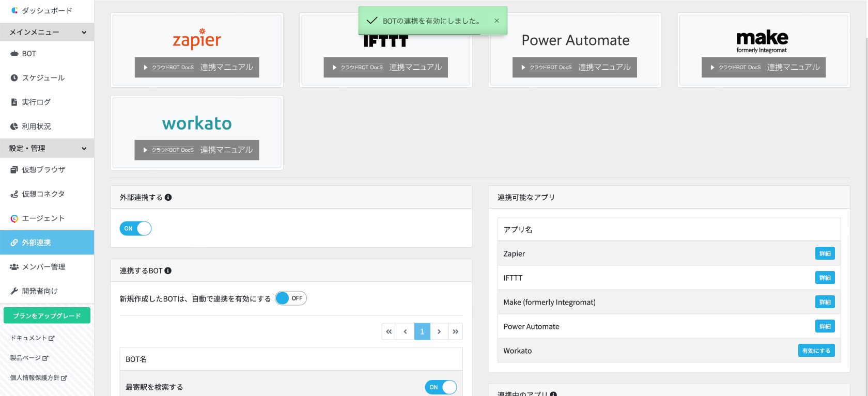Click the 利用状況 pie chart icon
Viewport: 868px width, 396px height.
[14, 126]
